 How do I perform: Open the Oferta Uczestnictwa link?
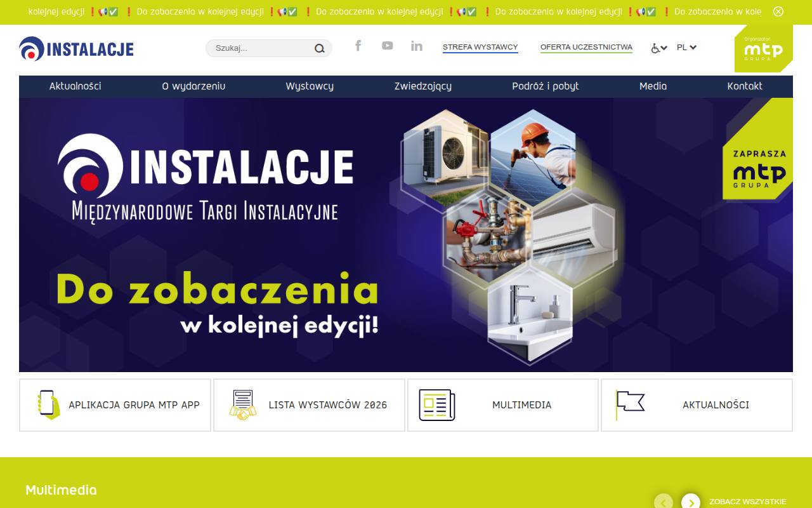click(586, 48)
